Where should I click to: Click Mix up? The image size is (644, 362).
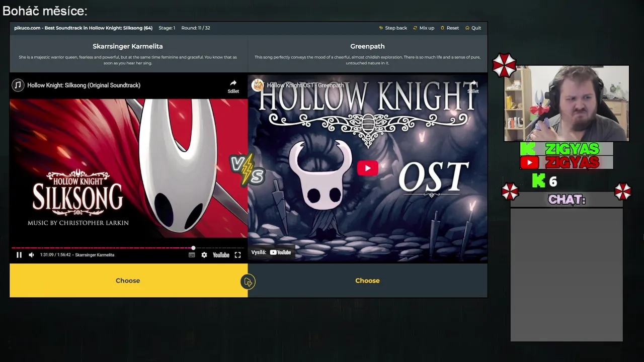click(x=424, y=28)
